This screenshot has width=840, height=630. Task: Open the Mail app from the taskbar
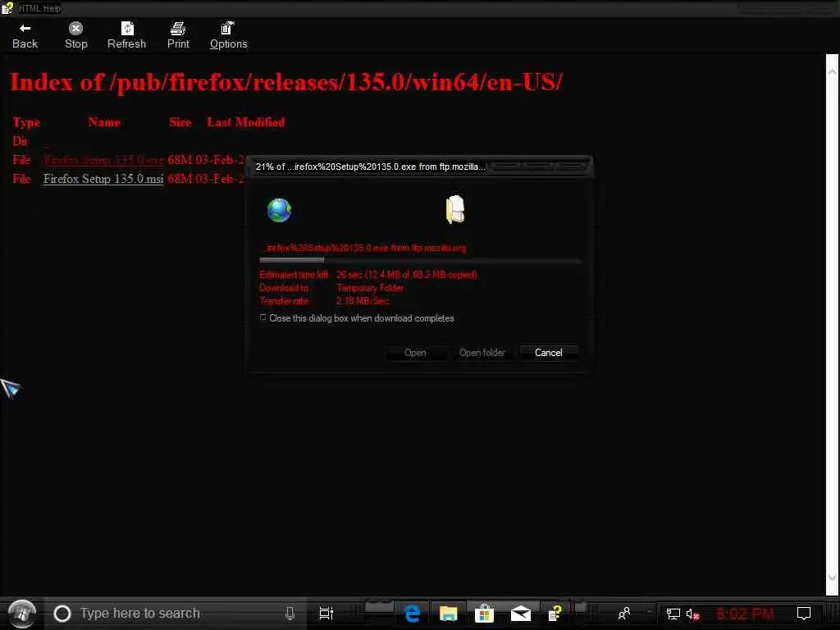coord(520,614)
